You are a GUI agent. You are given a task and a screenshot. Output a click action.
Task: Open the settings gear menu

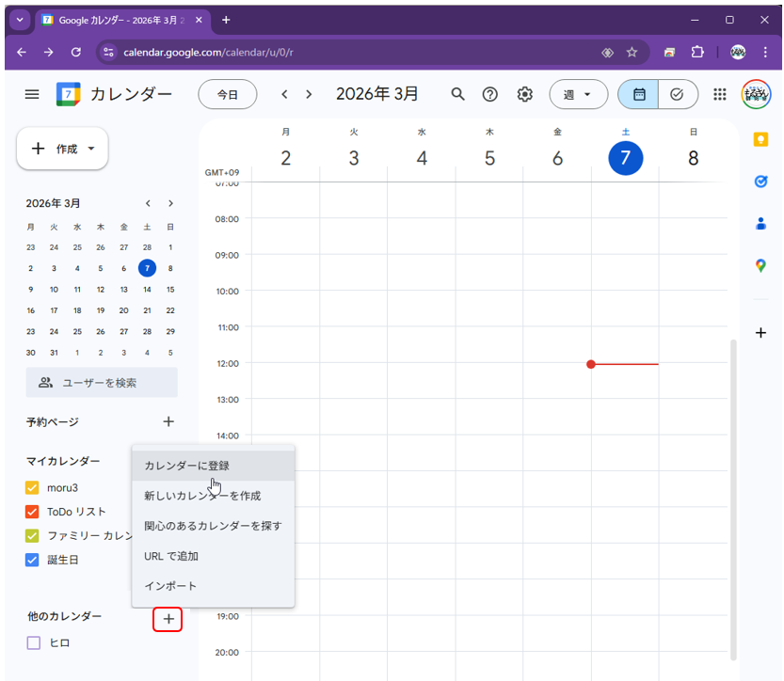(x=525, y=94)
